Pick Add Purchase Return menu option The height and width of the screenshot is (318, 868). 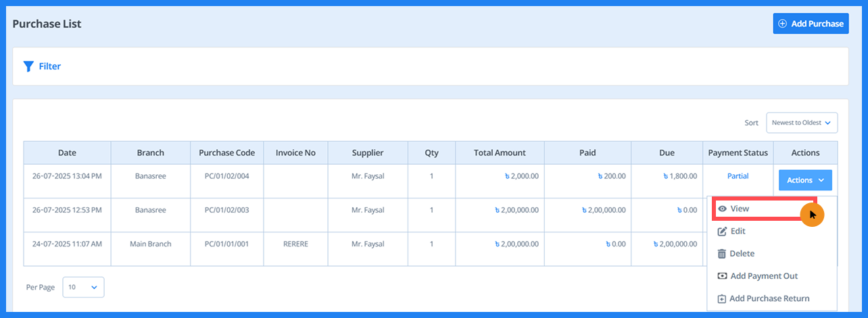click(x=769, y=298)
